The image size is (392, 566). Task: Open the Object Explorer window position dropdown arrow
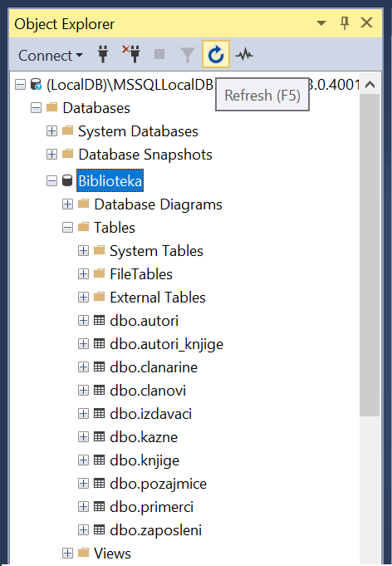[x=321, y=23]
